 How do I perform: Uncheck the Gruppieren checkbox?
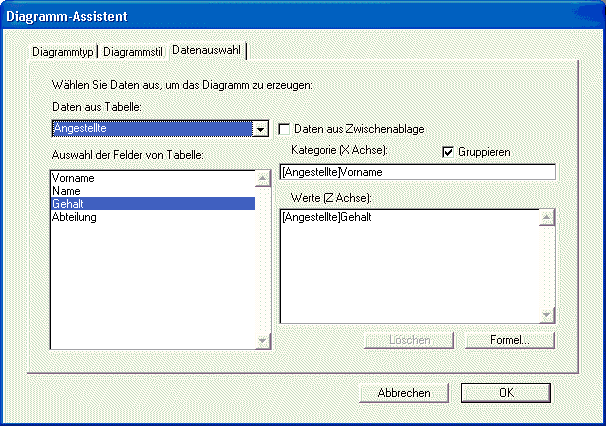[x=449, y=151]
